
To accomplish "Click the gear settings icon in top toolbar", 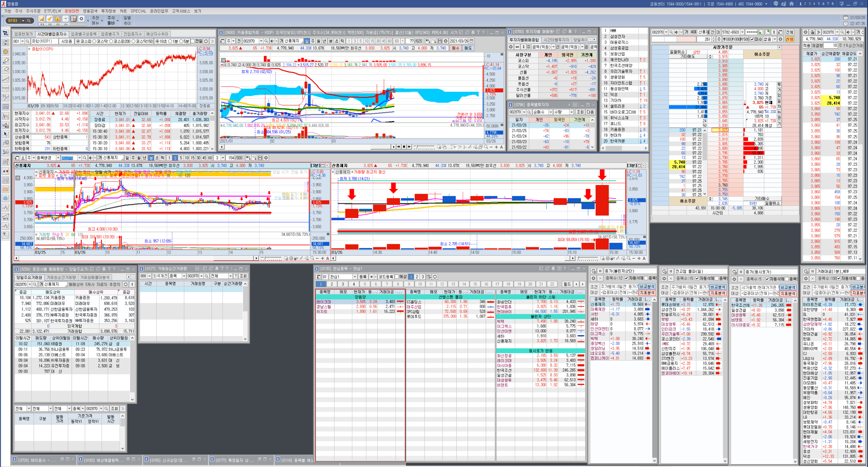I will (81, 19).
